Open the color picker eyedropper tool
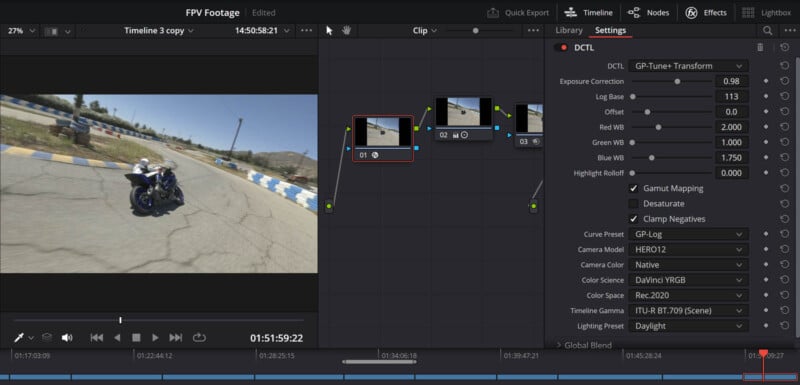 [x=19, y=338]
